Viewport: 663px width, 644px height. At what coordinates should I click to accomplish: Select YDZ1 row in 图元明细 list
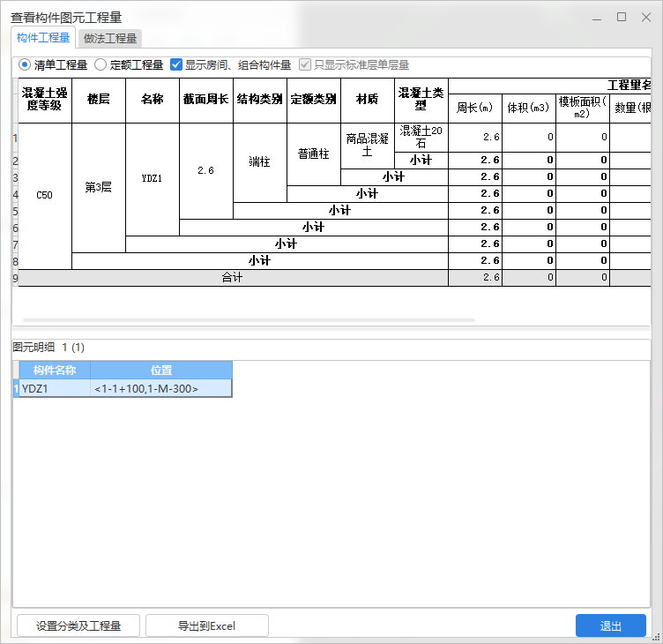[123, 388]
